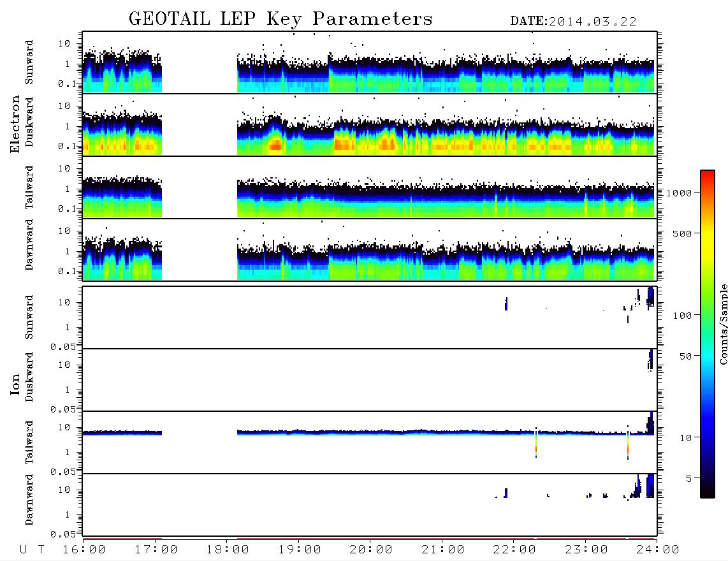Image resolution: width=728 pixels, height=561 pixels.
Task: Click the 21:00 time tick label
Action: tap(444, 550)
